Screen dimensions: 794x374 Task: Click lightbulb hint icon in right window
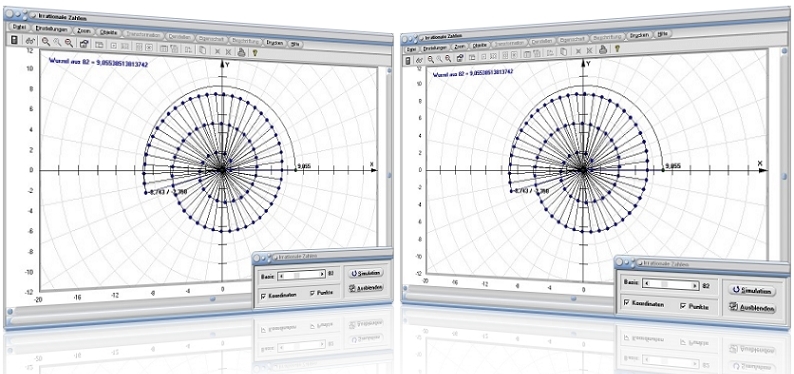pos(617,49)
